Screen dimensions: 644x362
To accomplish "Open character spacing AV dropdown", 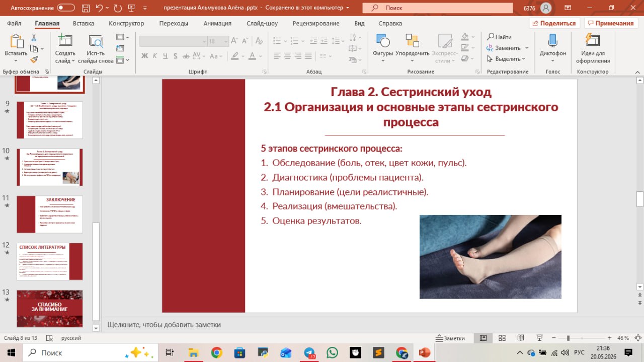I will pos(199,56).
